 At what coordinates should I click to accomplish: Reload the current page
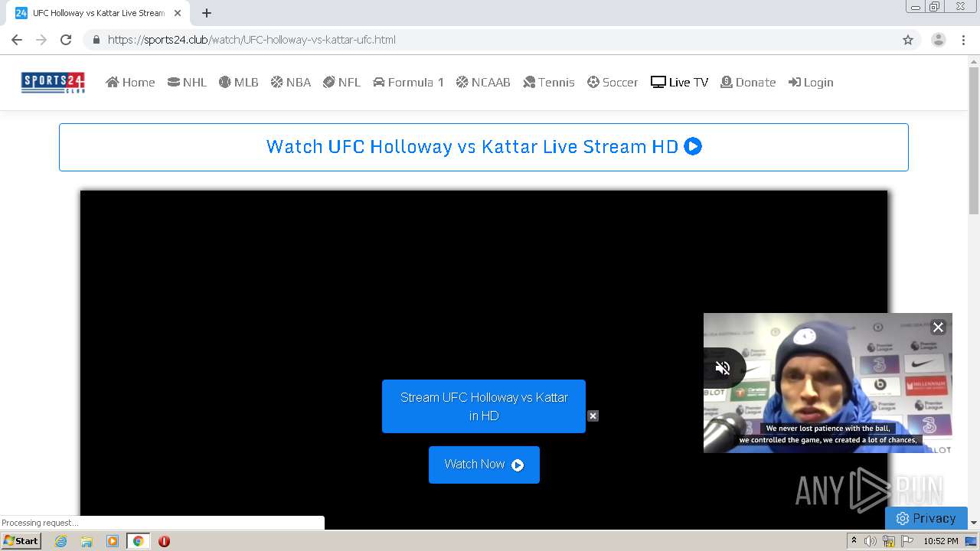click(x=66, y=40)
